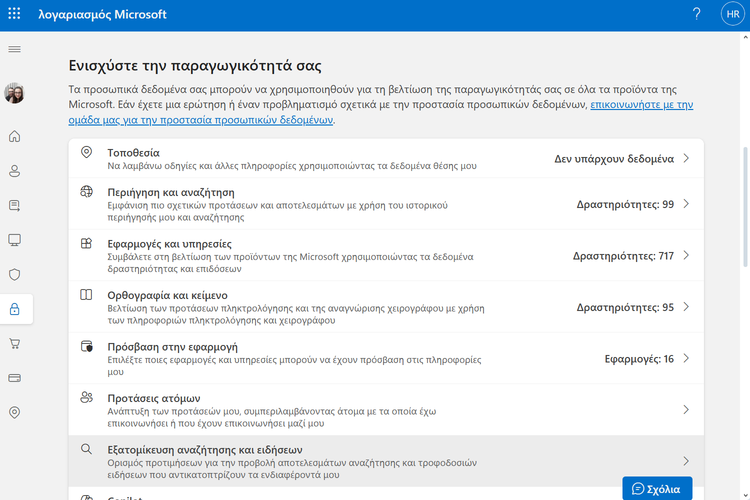
Task: Open Devices monitor icon in sidebar
Action: point(14,240)
